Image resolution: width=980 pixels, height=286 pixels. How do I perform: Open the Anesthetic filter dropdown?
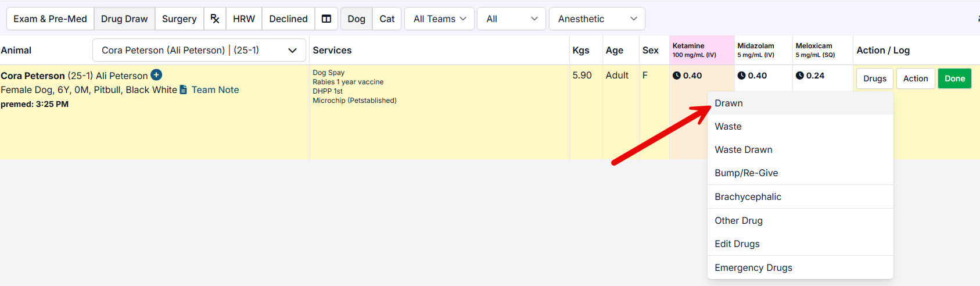click(597, 19)
